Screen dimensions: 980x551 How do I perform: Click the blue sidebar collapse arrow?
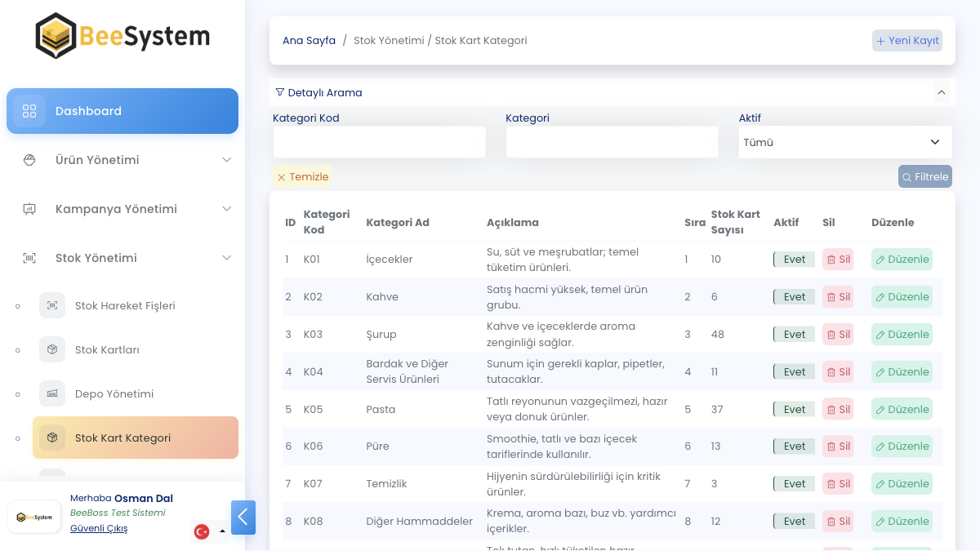point(243,518)
